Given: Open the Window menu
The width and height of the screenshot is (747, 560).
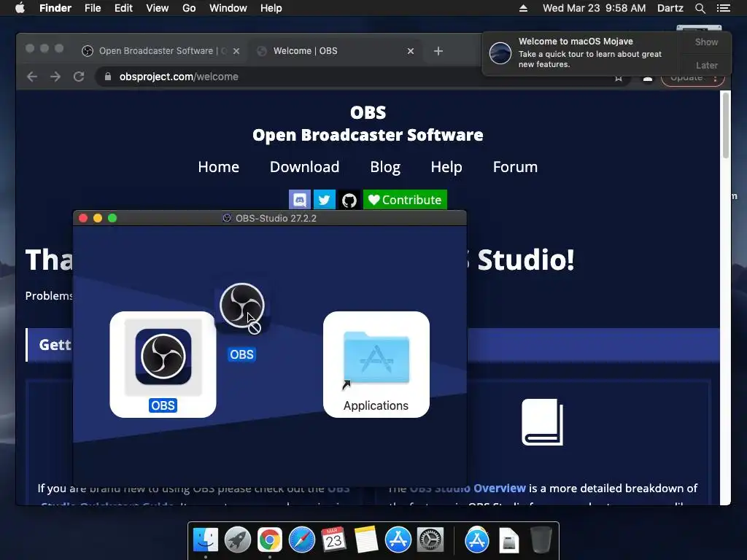Looking at the screenshot, I should tap(228, 8).
